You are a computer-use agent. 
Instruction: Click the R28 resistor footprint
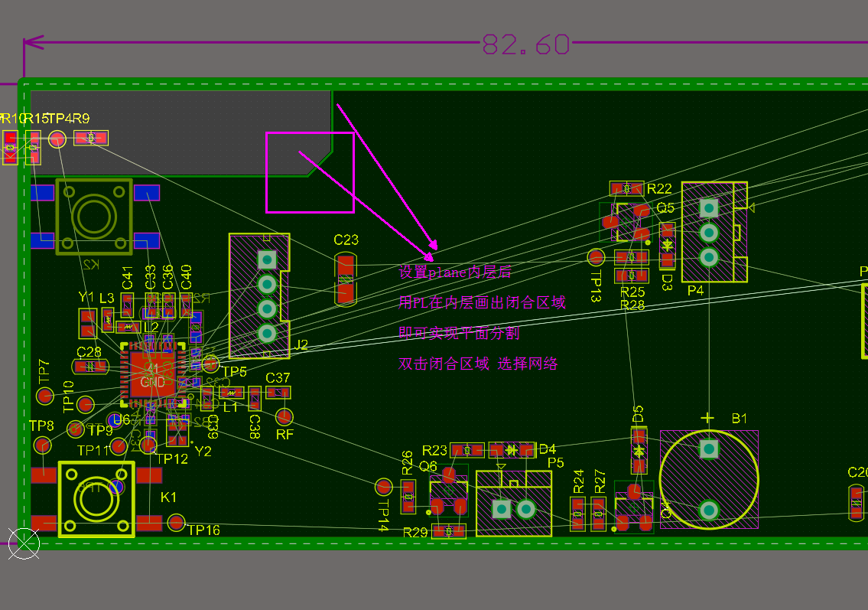[632, 276]
